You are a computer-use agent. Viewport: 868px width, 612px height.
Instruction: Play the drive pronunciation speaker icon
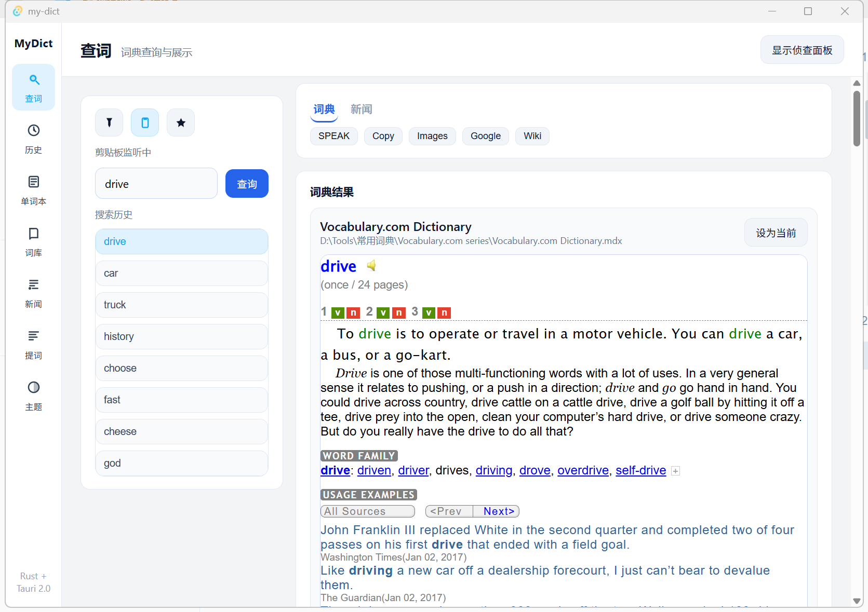pos(371,266)
